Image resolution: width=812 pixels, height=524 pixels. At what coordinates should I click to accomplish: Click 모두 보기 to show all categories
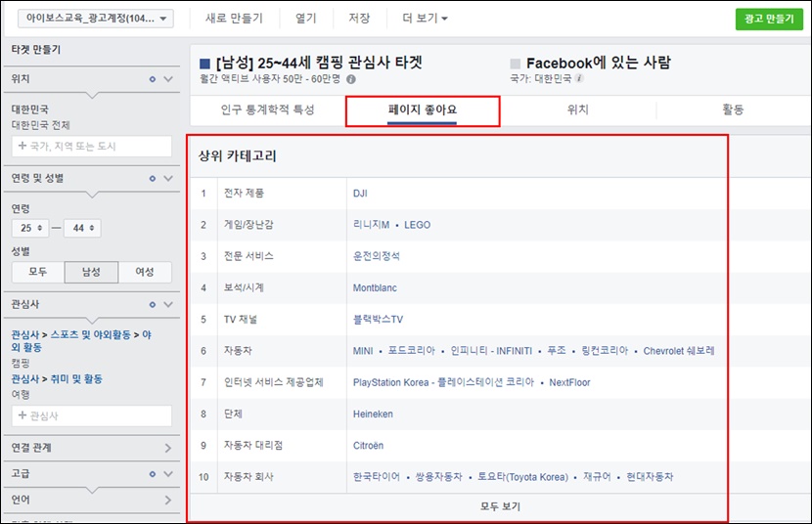coord(500,506)
